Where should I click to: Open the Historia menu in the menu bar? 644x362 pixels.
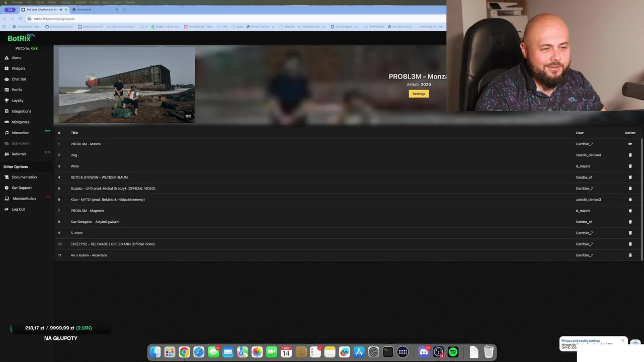65,2
